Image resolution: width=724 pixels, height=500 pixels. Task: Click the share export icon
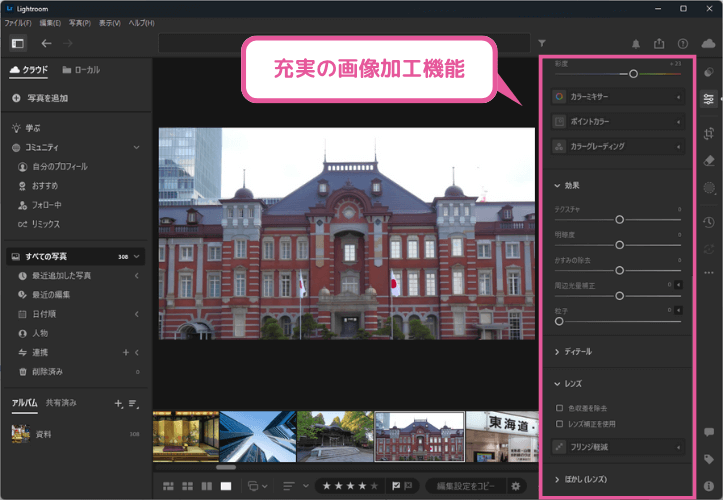click(x=659, y=44)
